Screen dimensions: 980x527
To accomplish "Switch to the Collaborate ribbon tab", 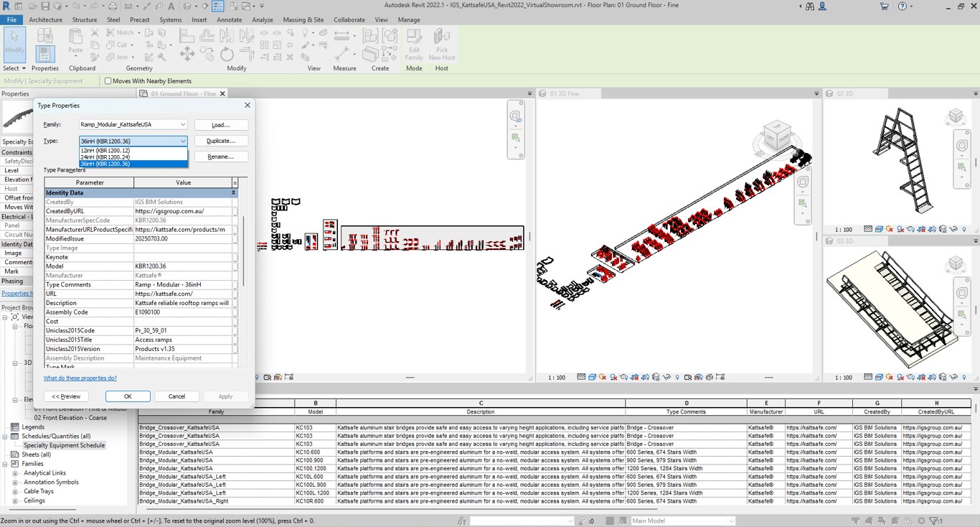I will tap(349, 20).
